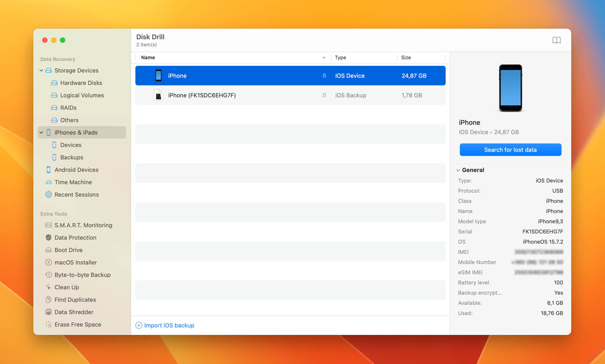Click the Time Machine icon in sidebar
The image size is (605, 364).
pyautogui.click(x=49, y=182)
